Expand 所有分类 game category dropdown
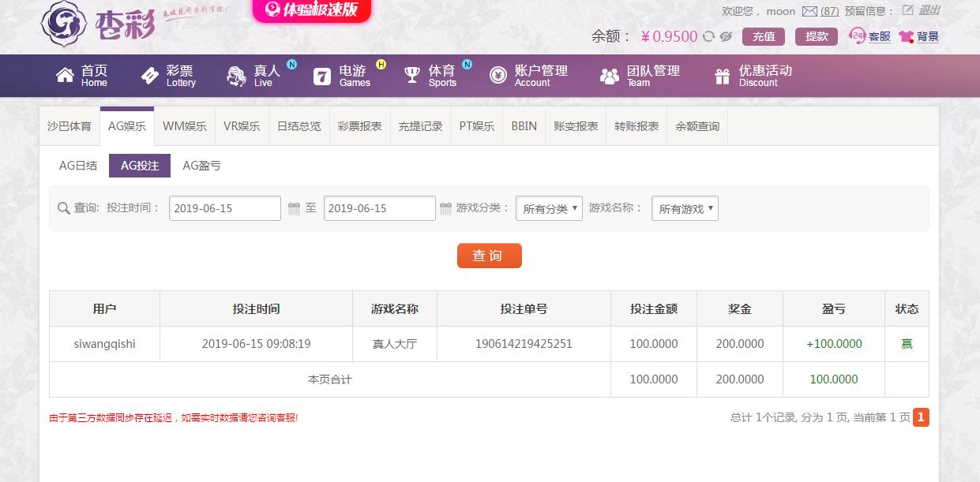Viewport: 980px width, 482px height. pos(550,208)
